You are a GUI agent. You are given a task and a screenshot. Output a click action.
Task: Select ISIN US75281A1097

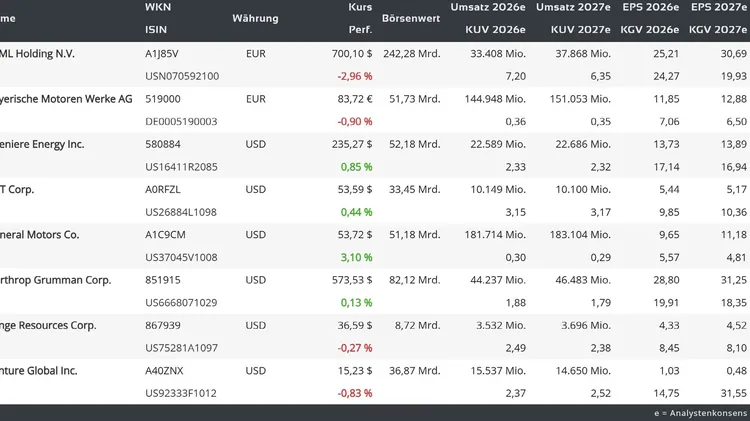click(x=181, y=348)
